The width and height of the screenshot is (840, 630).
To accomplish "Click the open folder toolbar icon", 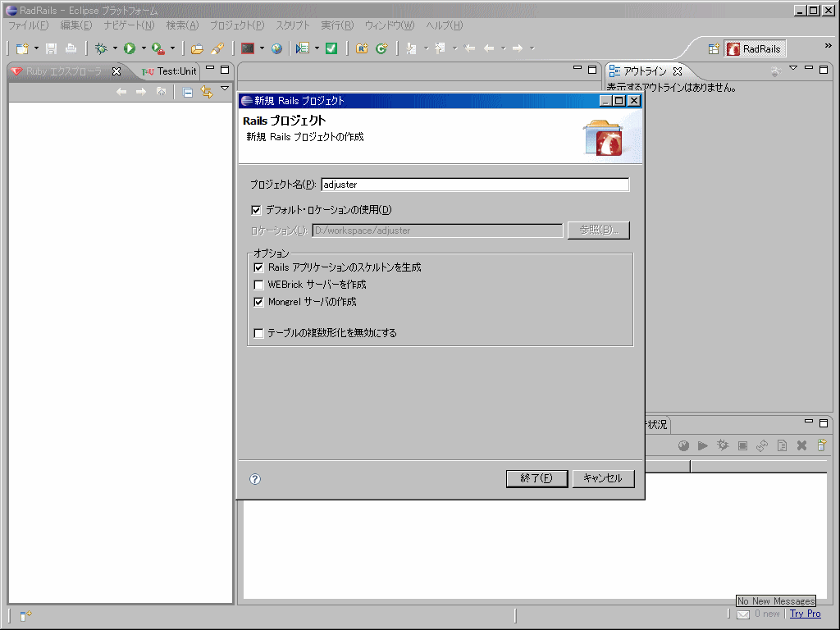I will coord(197,48).
